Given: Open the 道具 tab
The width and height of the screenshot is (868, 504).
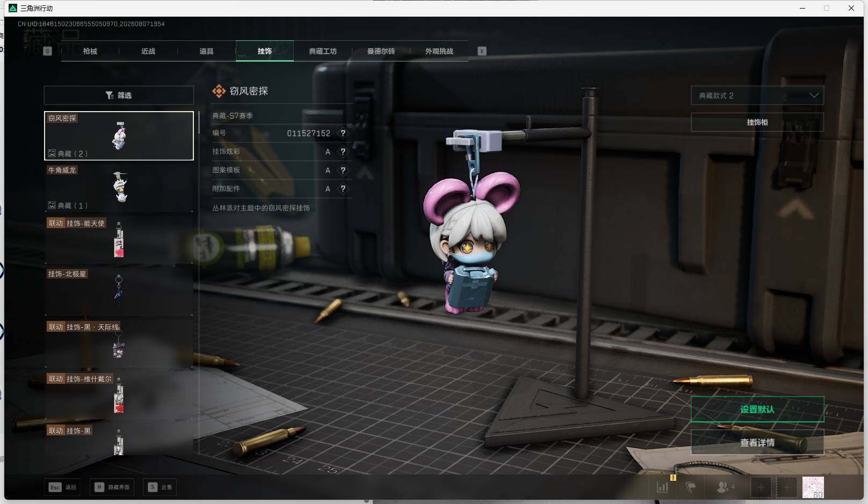Looking at the screenshot, I should 206,51.
